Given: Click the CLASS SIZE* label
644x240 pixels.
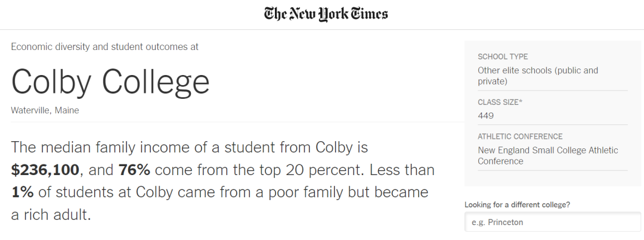Looking at the screenshot, I should [x=500, y=102].
